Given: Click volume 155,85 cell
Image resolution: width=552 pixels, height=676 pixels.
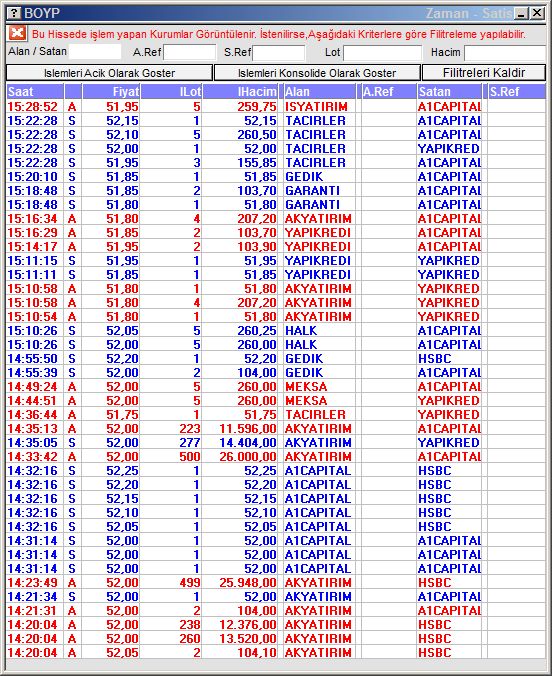Looking at the screenshot, I should tap(257, 163).
